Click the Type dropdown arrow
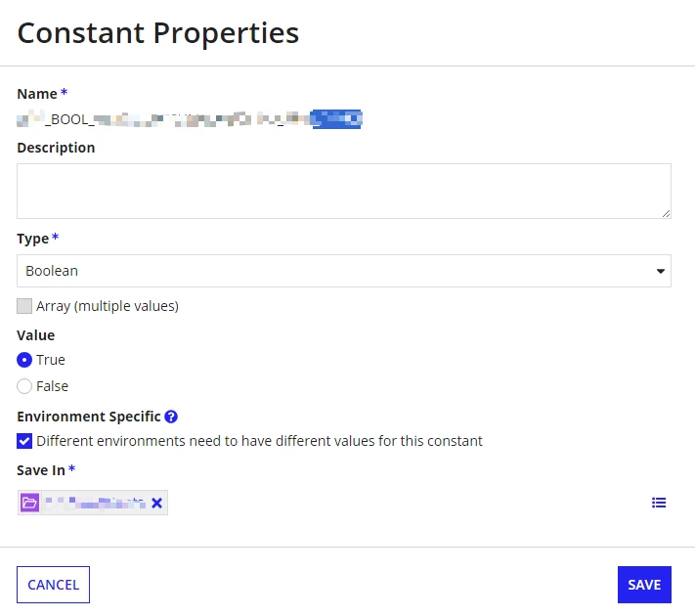Image resolution: width=695 pixels, height=616 pixels. (661, 271)
